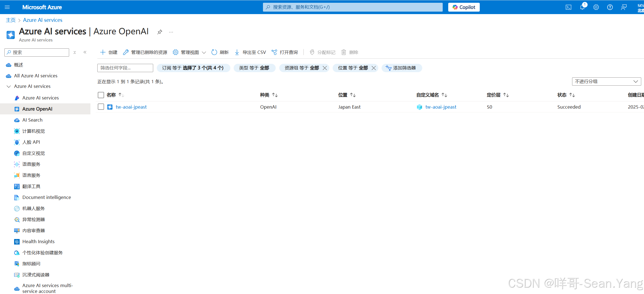This screenshot has width=644, height=294.
Task: Open more options ellipsis next to title
Action: click(x=171, y=32)
